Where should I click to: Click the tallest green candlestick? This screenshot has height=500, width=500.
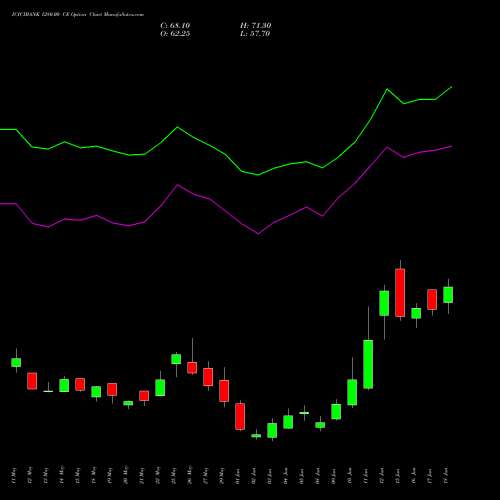[368, 364]
